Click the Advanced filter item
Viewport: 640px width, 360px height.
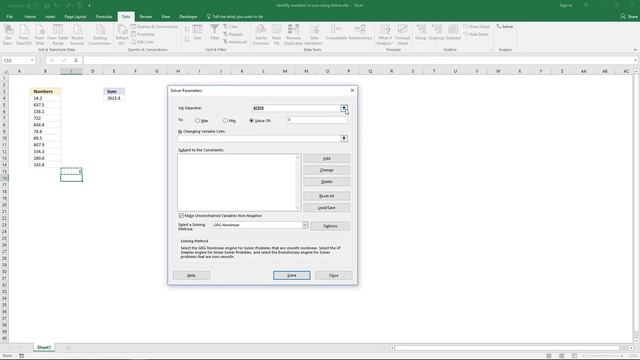click(x=235, y=42)
